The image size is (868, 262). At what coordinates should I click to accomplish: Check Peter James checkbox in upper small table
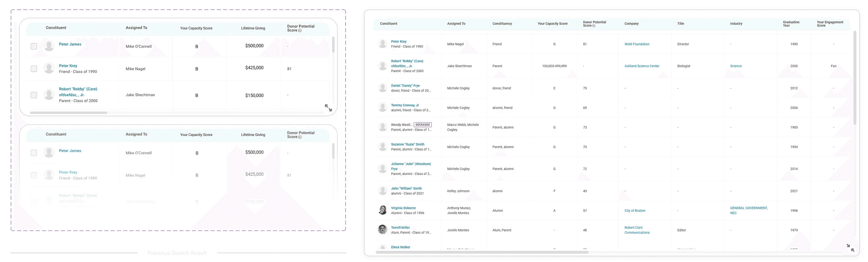[x=34, y=46]
